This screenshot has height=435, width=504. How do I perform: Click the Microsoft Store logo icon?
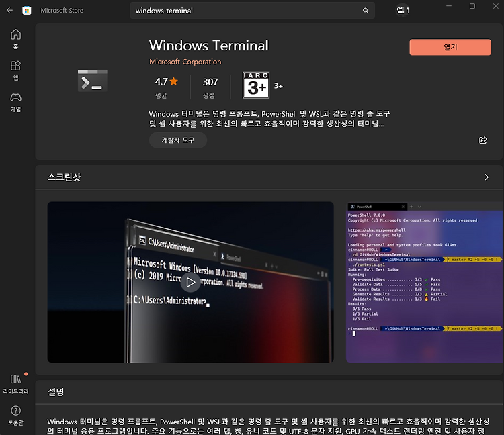coord(27,11)
